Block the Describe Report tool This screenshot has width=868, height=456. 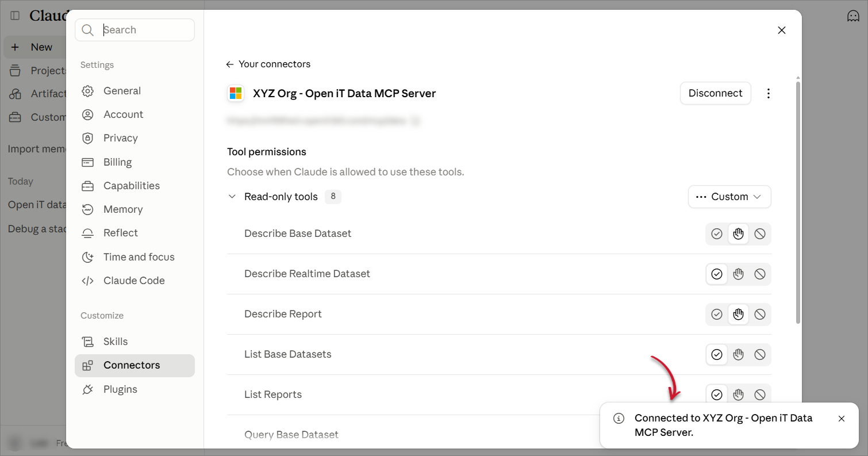pyautogui.click(x=760, y=315)
